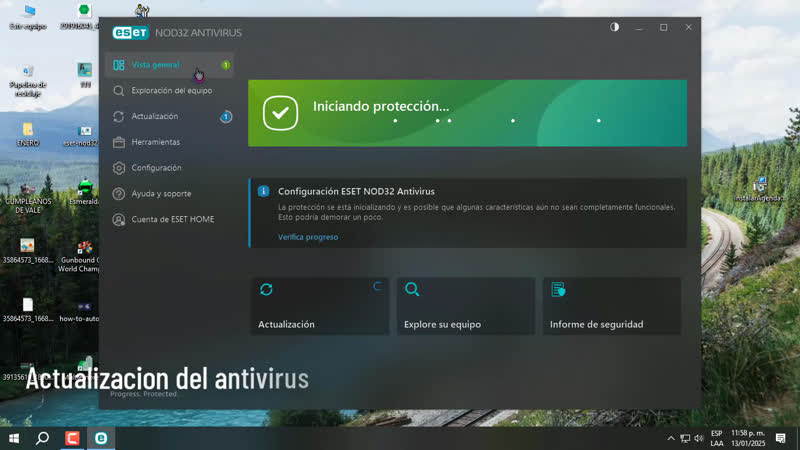Click the InstalarAgenda desktop icon
This screenshot has width=800, height=450.
[759, 189]
